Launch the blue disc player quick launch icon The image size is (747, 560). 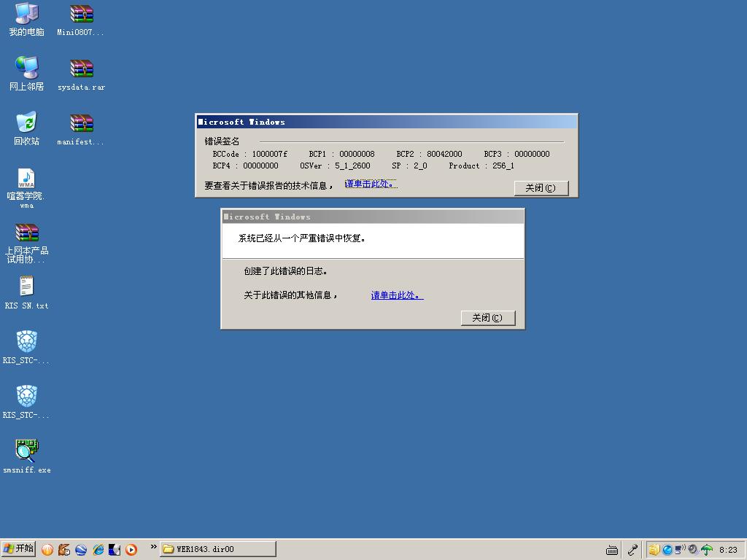[x=115, y=550]
